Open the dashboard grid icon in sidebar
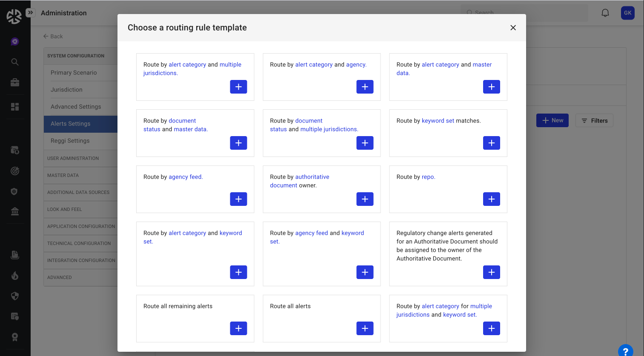 (x=15, y=107)
